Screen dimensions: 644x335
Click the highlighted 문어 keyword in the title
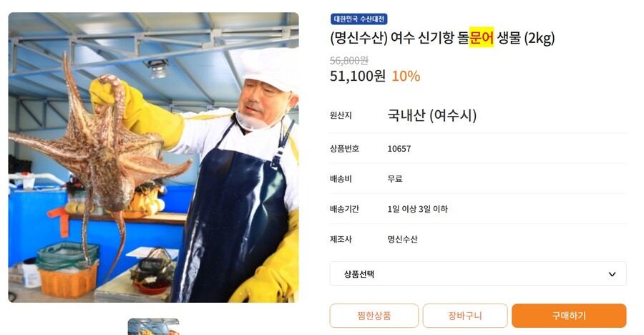(482, 38)
